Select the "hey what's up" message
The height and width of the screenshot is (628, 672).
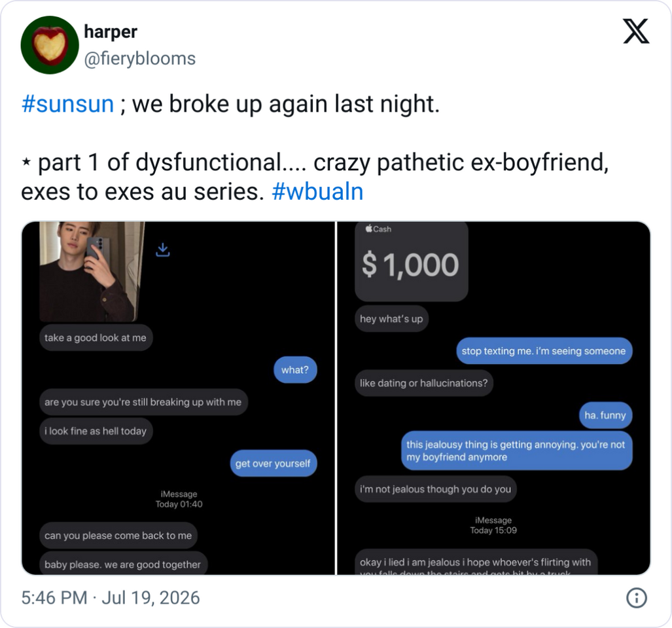391,319
